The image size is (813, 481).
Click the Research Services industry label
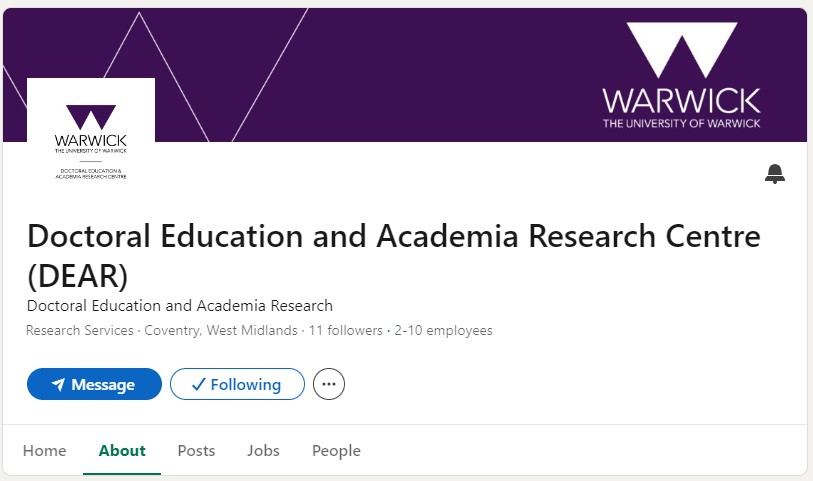[80, 331]
